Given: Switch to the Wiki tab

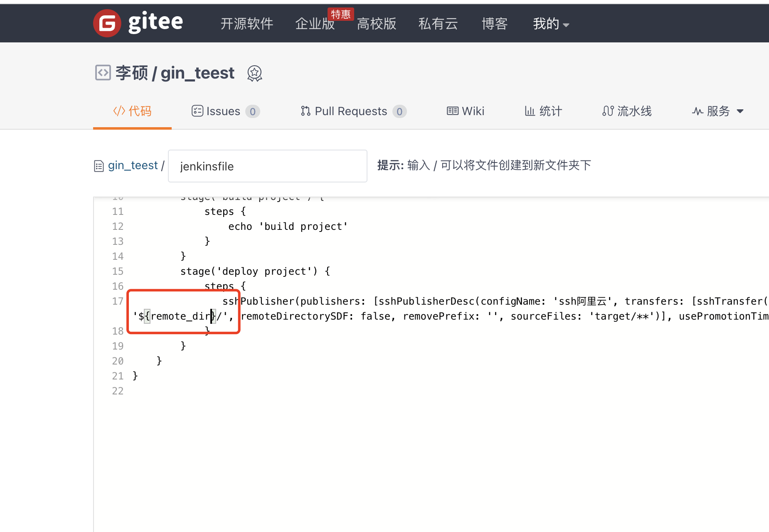Looking at the screenshot, I should 466,111.
